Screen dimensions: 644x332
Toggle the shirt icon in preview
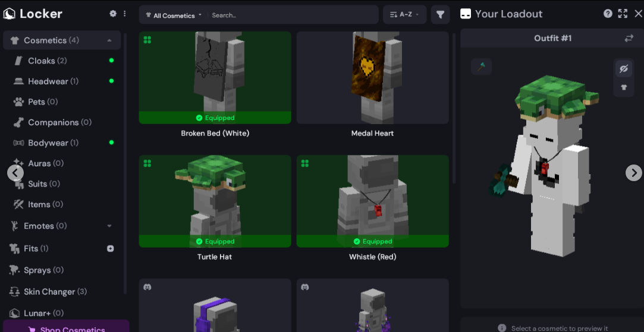623,87
